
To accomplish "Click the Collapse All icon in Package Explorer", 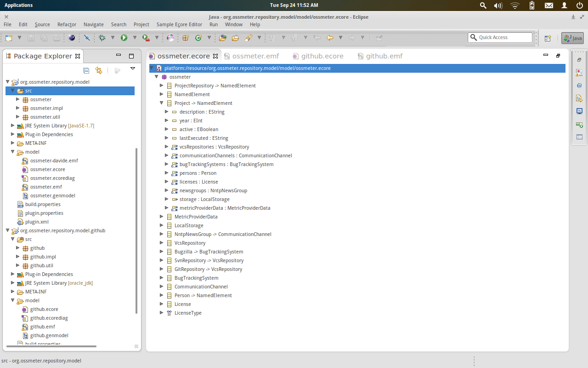I will pos(86,70).
